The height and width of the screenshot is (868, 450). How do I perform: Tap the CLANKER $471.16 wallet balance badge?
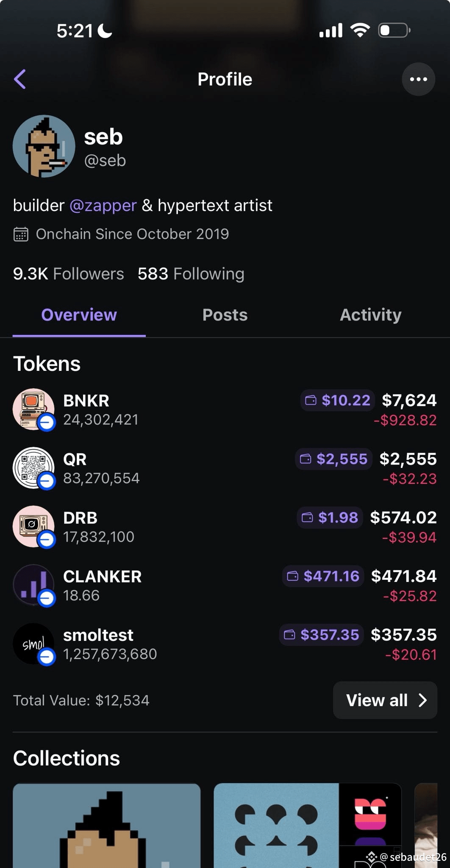[323, 576]
